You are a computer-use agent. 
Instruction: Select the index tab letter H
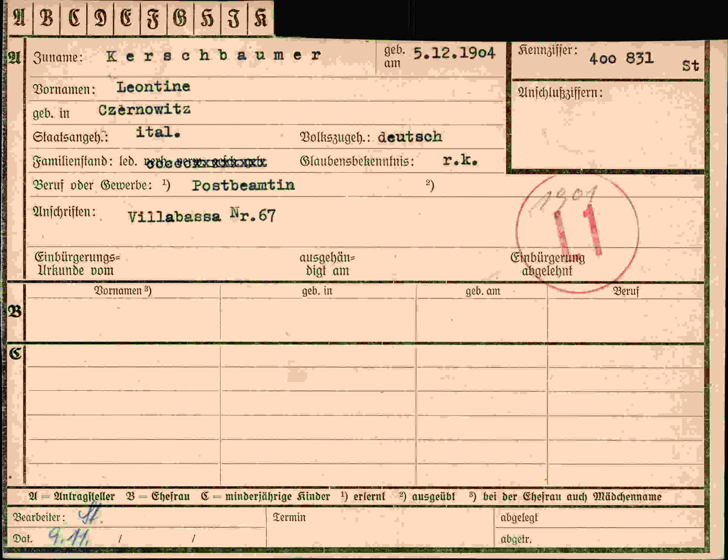(207, 19)
